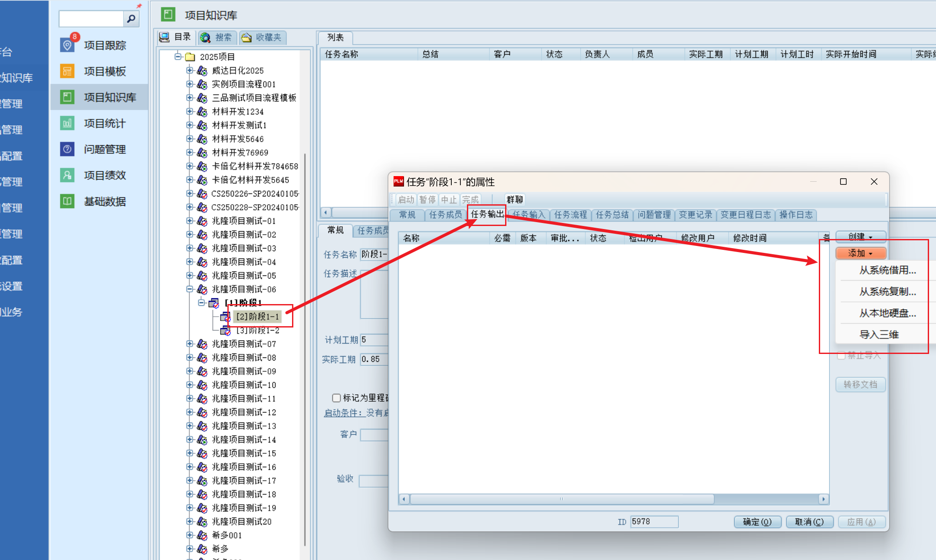Click 群聊 toolbar button
This screenshot has height=560, width=936.
point(515,200)
